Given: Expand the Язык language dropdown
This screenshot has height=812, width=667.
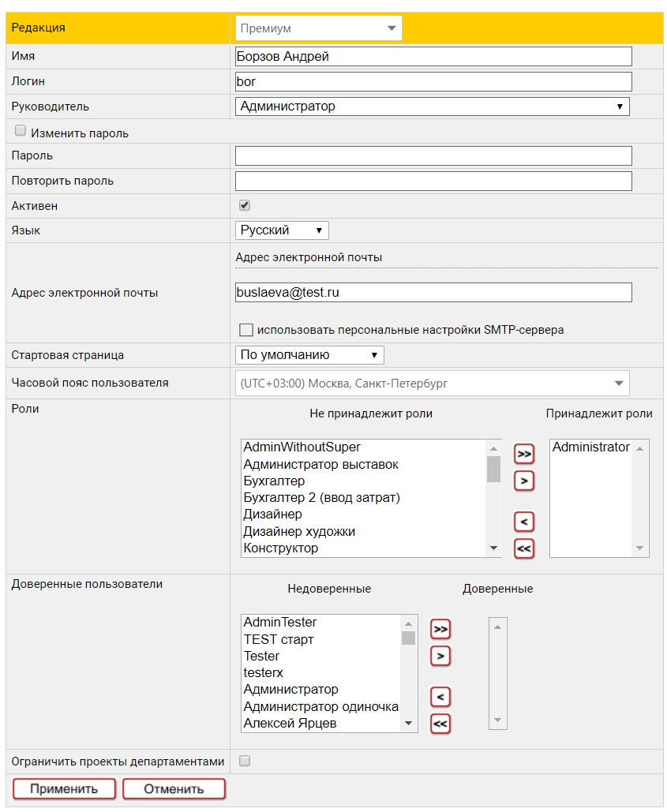Looking at the screenshot, I should pyautogui.click(x=282, y=230).
